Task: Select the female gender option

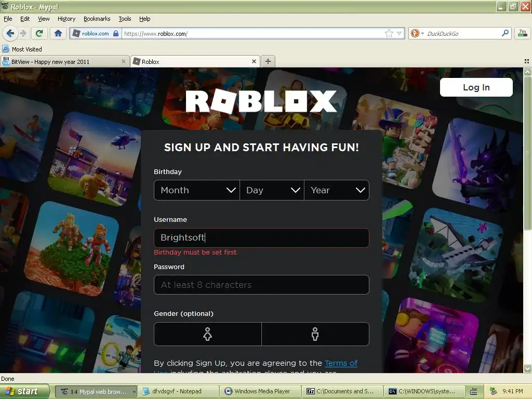Action: coord(208,334)
